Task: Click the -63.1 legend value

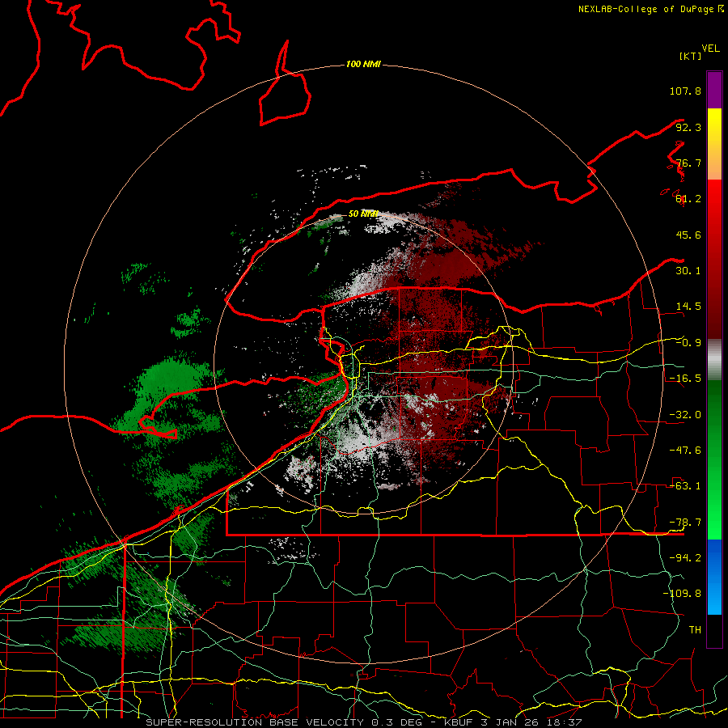Action: coord(685,486)
